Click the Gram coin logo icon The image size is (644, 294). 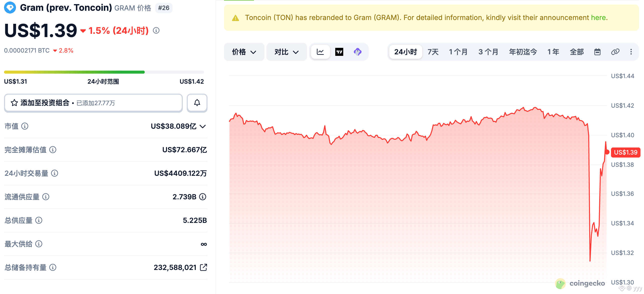click(x=10, y=8)
